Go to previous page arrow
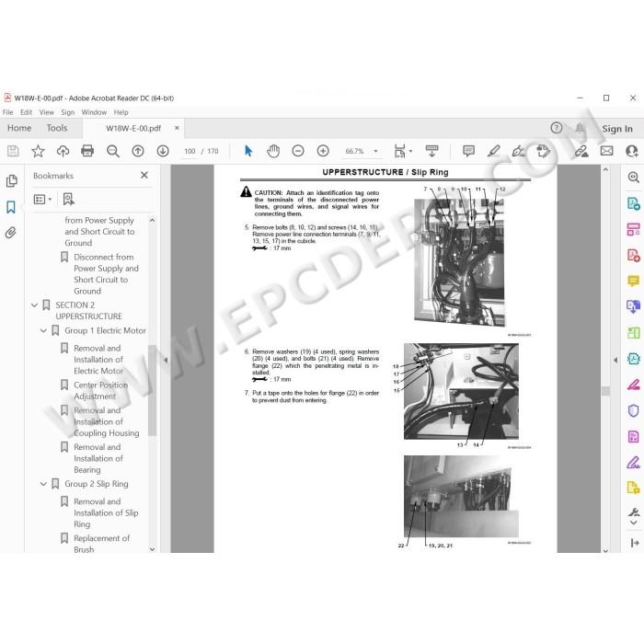The height and width of the screenshot is (644, 644). (x=138, y=151)
